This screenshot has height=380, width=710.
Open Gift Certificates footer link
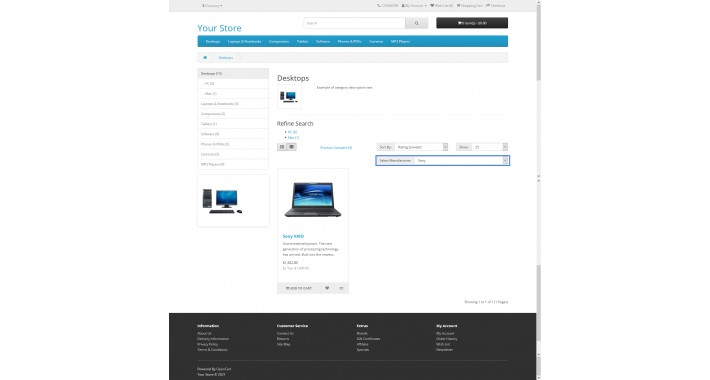(369, 339)
